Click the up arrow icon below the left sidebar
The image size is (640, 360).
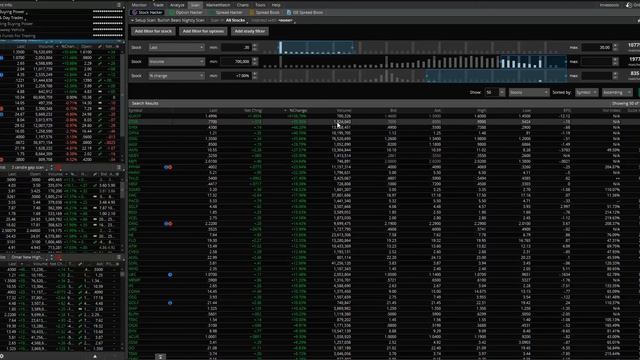tap(95, 356)
